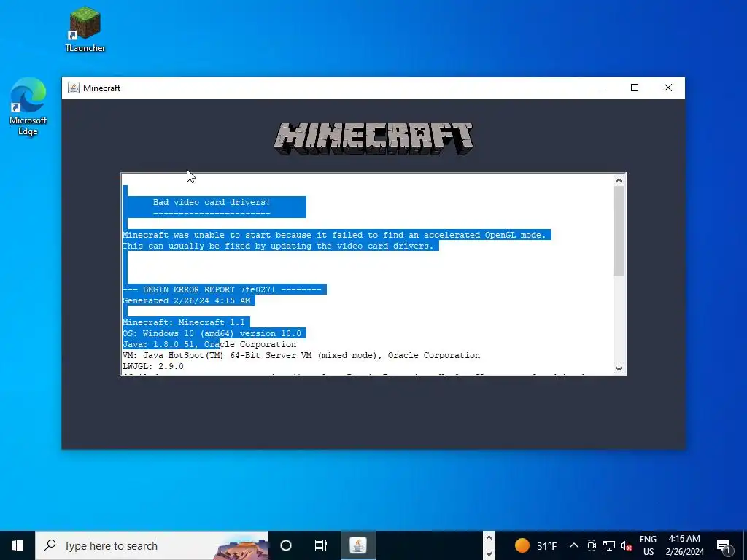The width and height of the screenshot is (747, 560).
Task: Open the network tray icon
Action: 609,545
